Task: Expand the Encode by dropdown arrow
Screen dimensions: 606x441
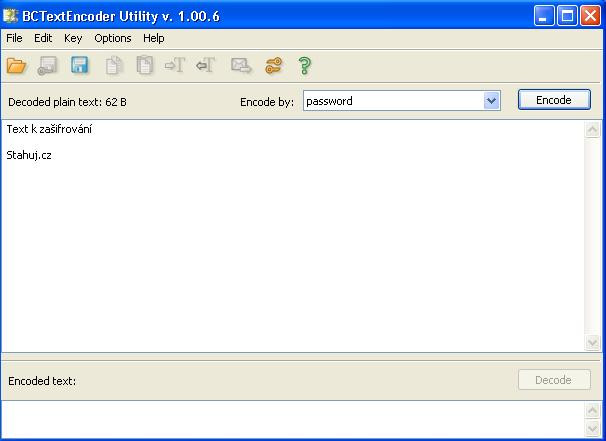Action: [x=491, y=101]
